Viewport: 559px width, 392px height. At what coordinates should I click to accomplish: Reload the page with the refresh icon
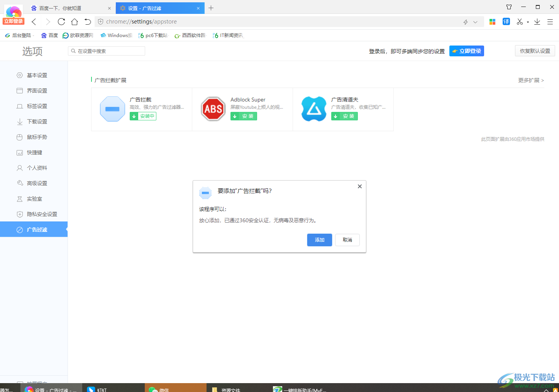(x=61, y=22)
